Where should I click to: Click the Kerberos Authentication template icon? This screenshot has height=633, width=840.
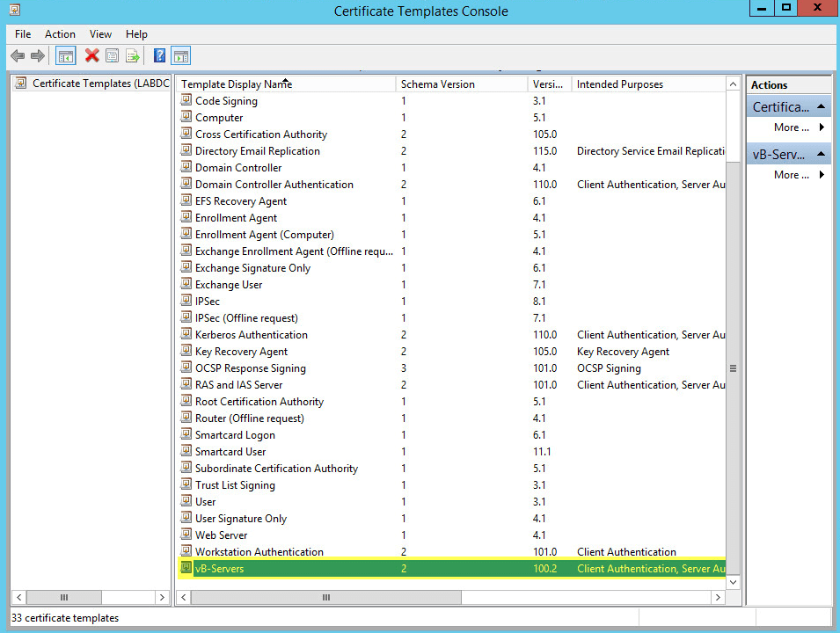(186, 334)
